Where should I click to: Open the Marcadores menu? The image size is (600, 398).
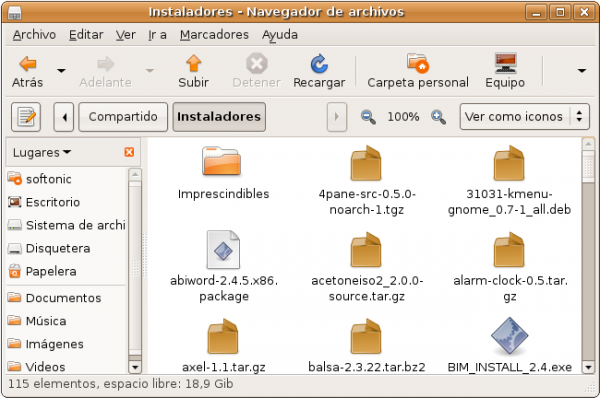pos(214,35)
